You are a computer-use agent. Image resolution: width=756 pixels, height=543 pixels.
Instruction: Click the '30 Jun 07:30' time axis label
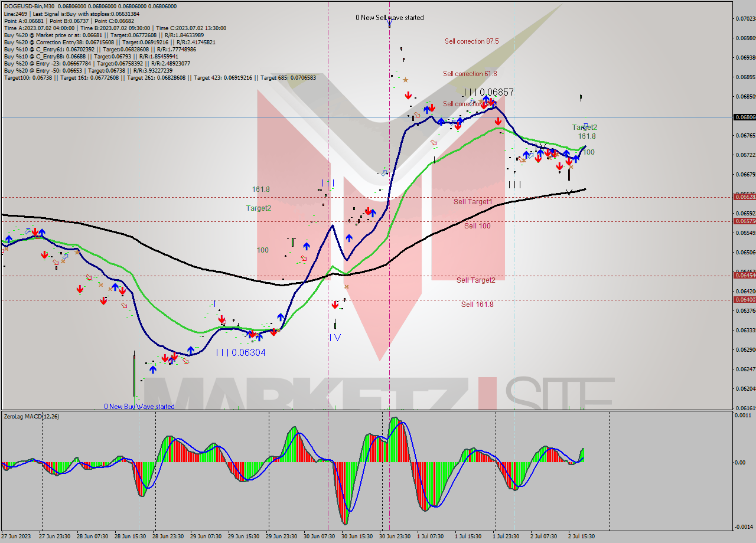[320, 537]
